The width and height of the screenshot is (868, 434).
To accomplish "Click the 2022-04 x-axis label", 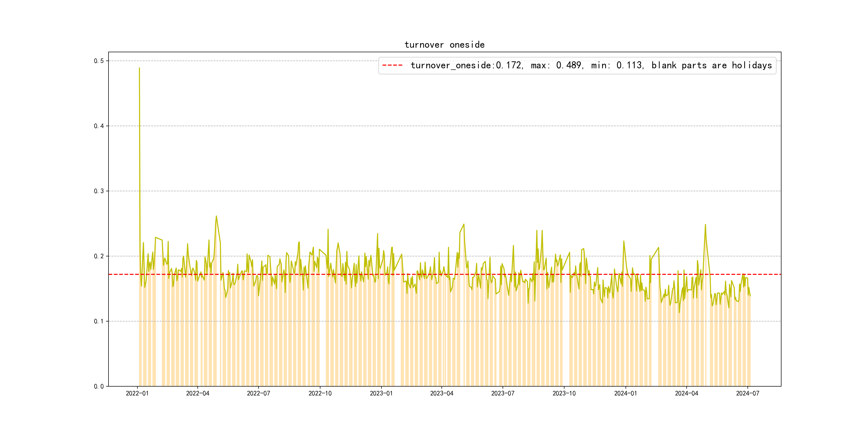I will pyautogui.click(x=198, y=394).
